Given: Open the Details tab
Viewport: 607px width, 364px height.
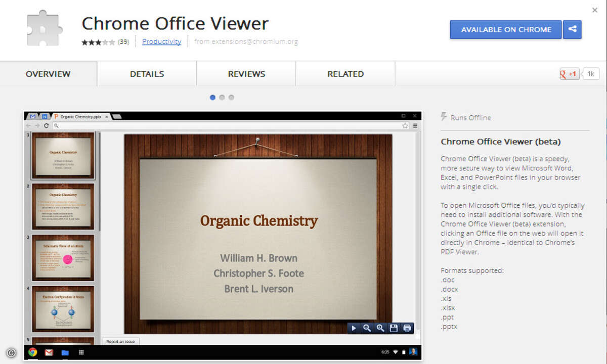Looking at the screenshot, I should coord(147,74).
